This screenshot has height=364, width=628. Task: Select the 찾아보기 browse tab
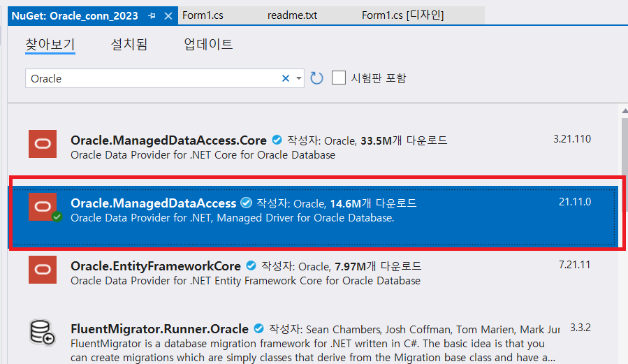pos(50,44)
